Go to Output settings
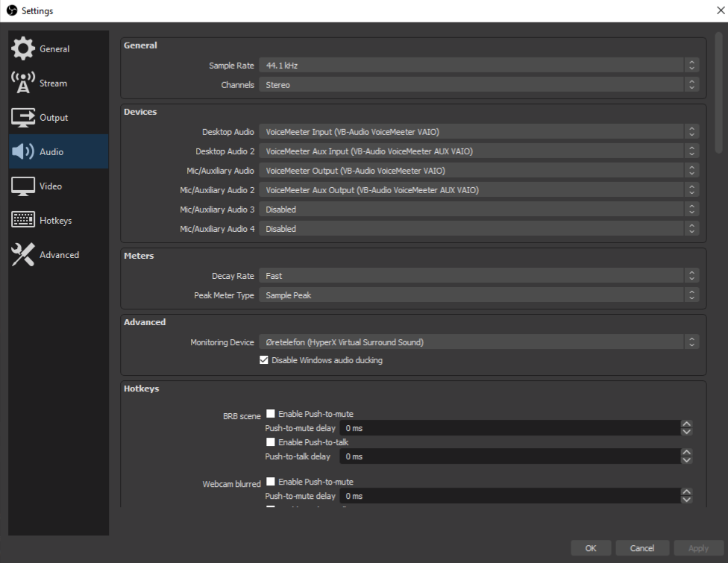 (x=58, y=117)
